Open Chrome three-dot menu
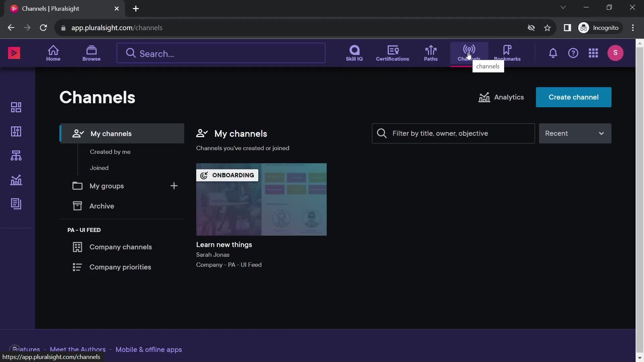 [633, 28]
